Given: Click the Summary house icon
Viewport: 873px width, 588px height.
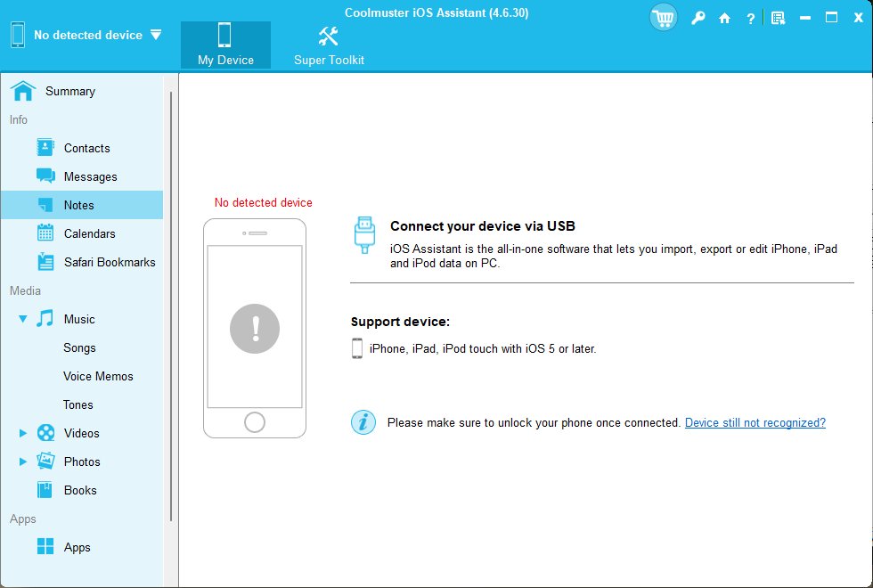Looking at the screenshot, I should pyautogui.click(x=23, y=91).
